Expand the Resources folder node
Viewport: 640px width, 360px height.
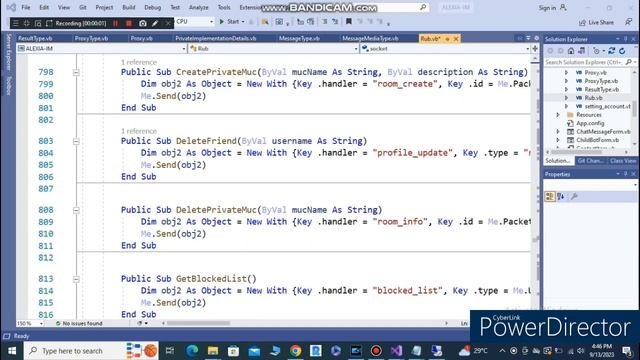click(558, 115)
